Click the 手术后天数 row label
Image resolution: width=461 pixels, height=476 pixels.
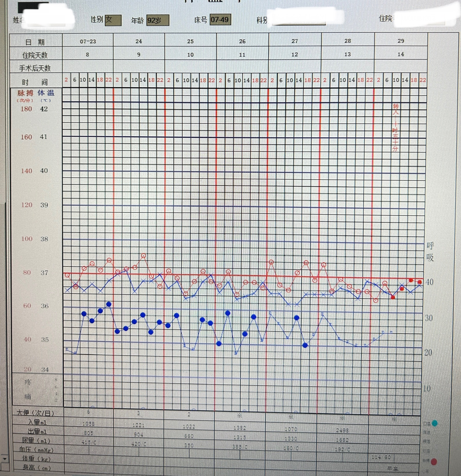pos(35,68)
